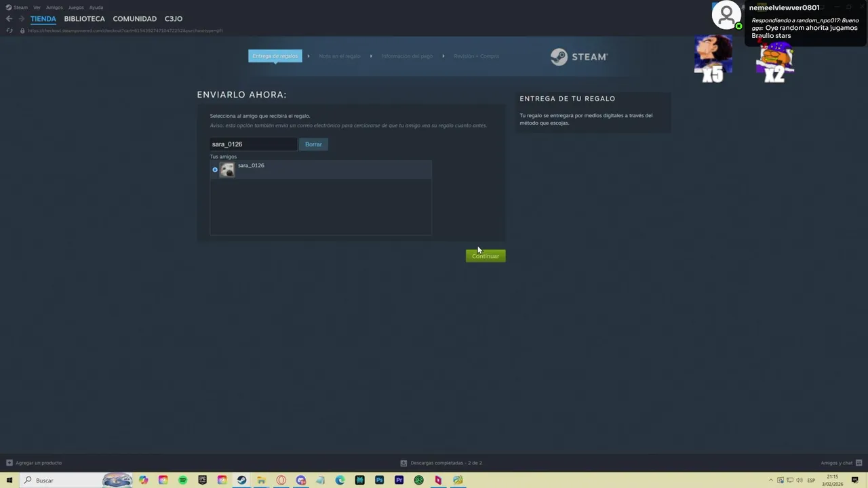The height and width of the screenshot is (488, 868).
Task: Switch to the BIBLIOTECA tab
Action: (x=85, y=19)
